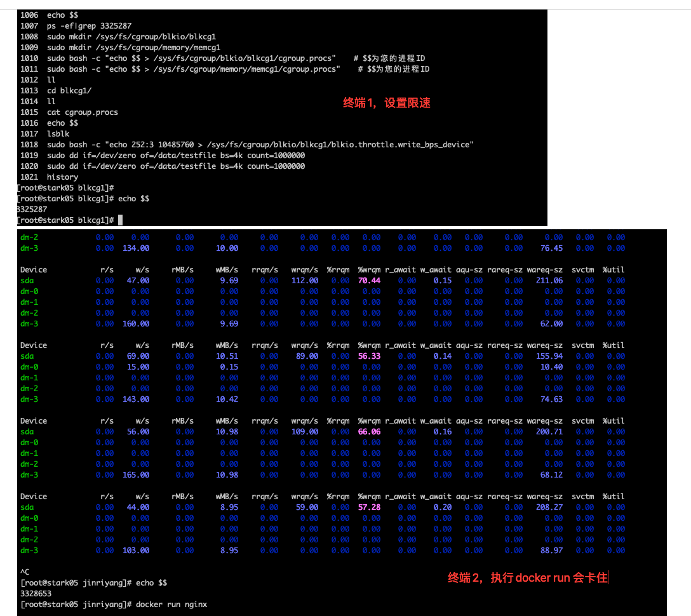This screenshot has width=691, height=616.
Task: Click the highlighted %wrqm value 57.28
Action: (x=369, y=507)
